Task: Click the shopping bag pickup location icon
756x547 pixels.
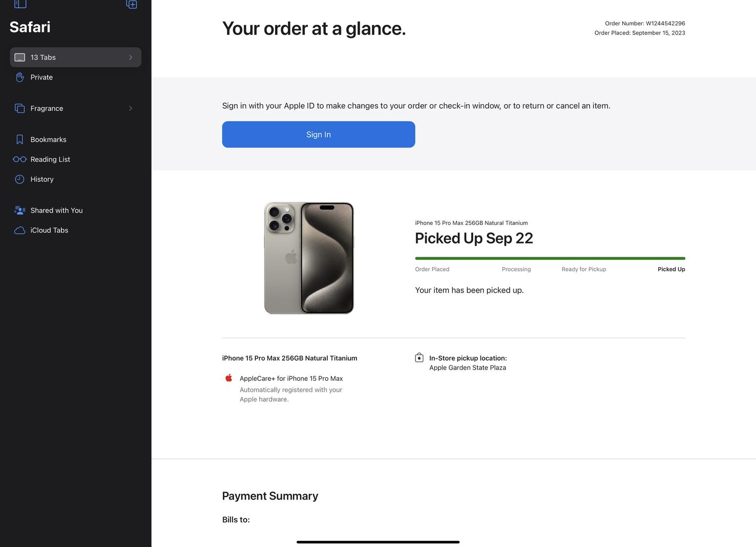Action: [419, 358]
